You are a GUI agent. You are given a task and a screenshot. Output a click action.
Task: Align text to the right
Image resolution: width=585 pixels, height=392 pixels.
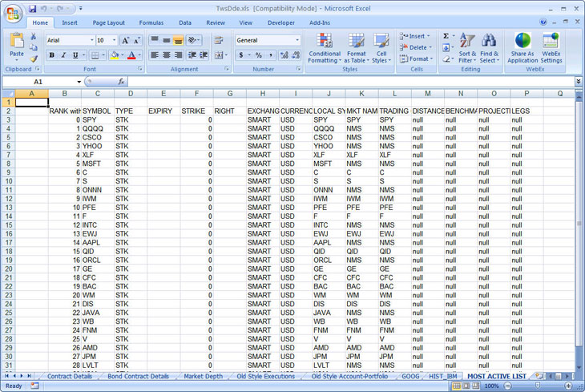(x=179, y=55)
